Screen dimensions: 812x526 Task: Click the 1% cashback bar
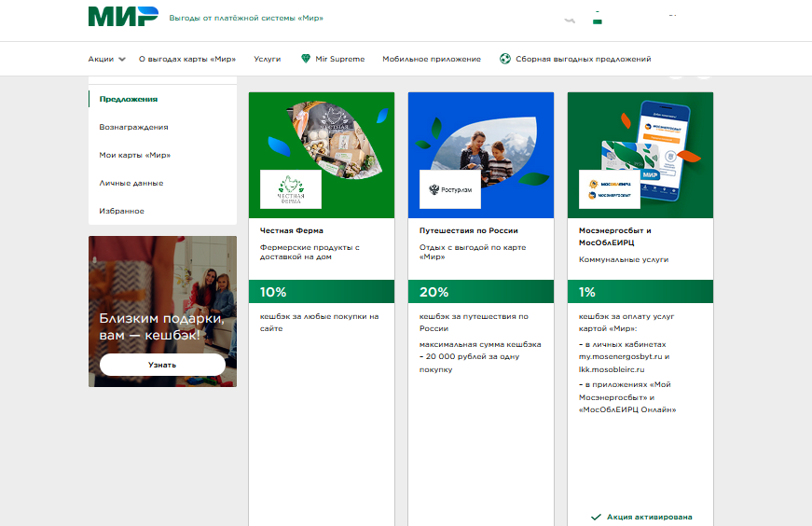pos(640,292)
